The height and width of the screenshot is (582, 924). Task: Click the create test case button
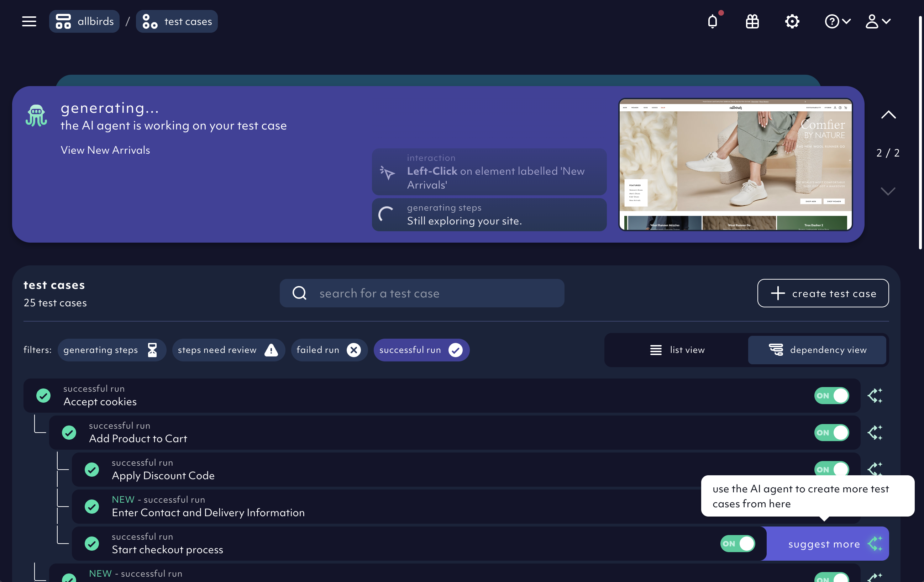823,293
